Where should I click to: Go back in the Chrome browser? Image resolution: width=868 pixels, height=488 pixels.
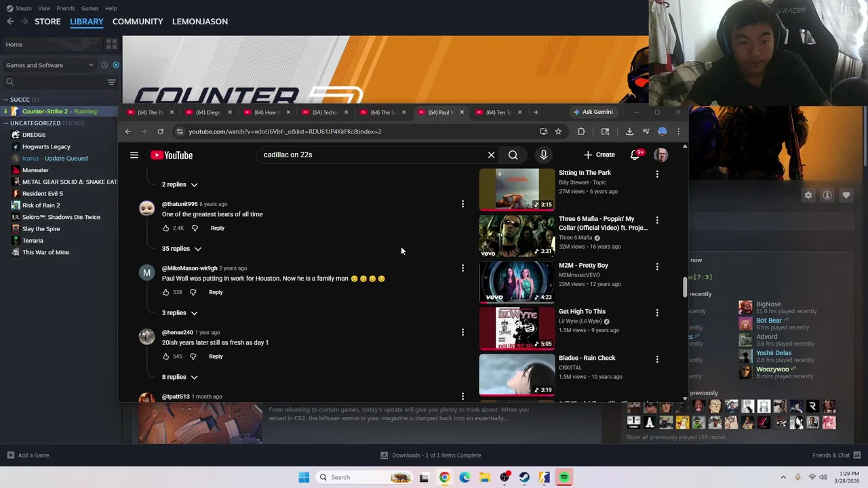(127, 131)
